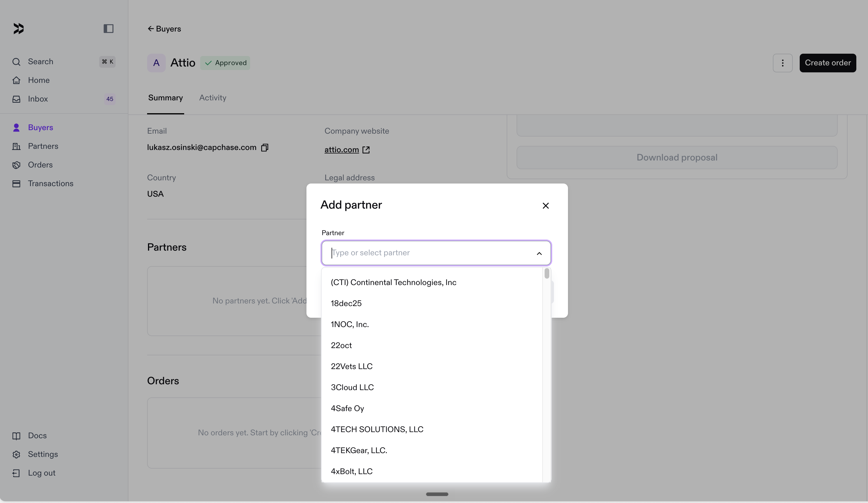Image resolution: width=868 pixels, height=503 pixels.
Task: Select 22Vets LLC from the partner list
Action: coord(432,366)
